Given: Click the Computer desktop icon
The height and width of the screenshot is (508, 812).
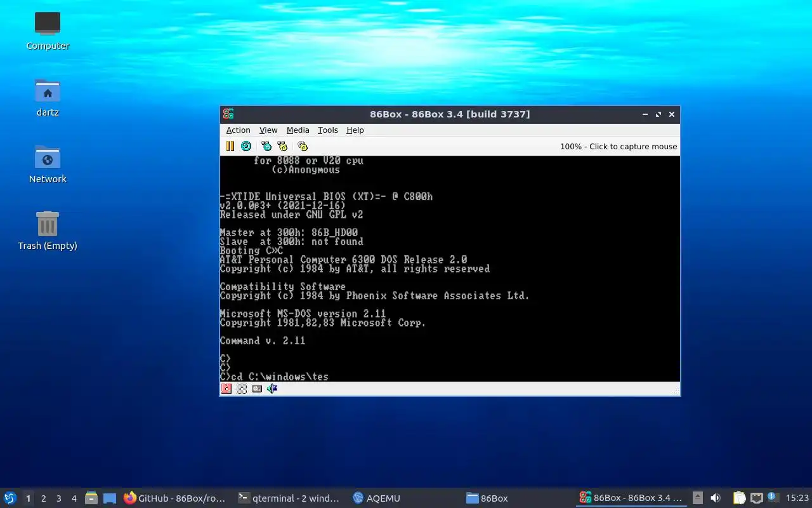Looking at the screenshot, I should (x=48, y=31).
